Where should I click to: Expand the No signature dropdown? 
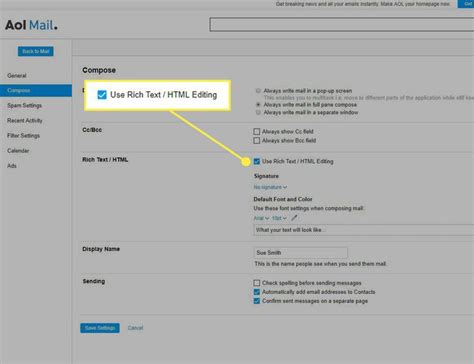click(x=270, y=187)
